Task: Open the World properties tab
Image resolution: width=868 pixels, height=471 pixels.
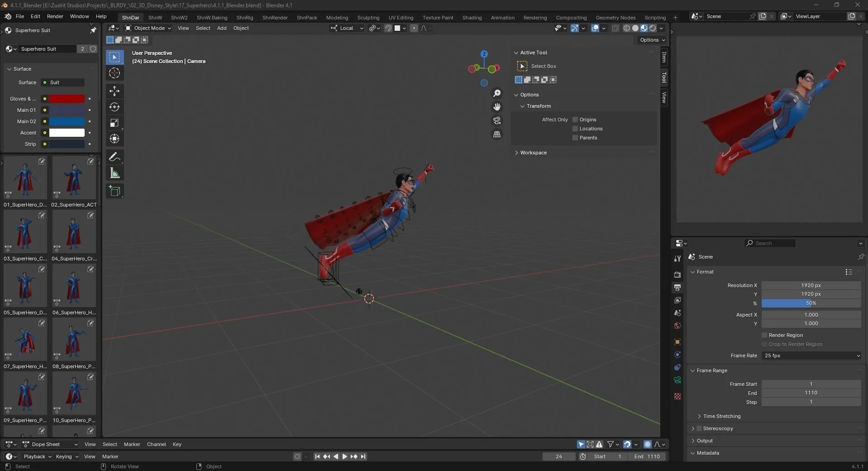Action: (677, 325)
